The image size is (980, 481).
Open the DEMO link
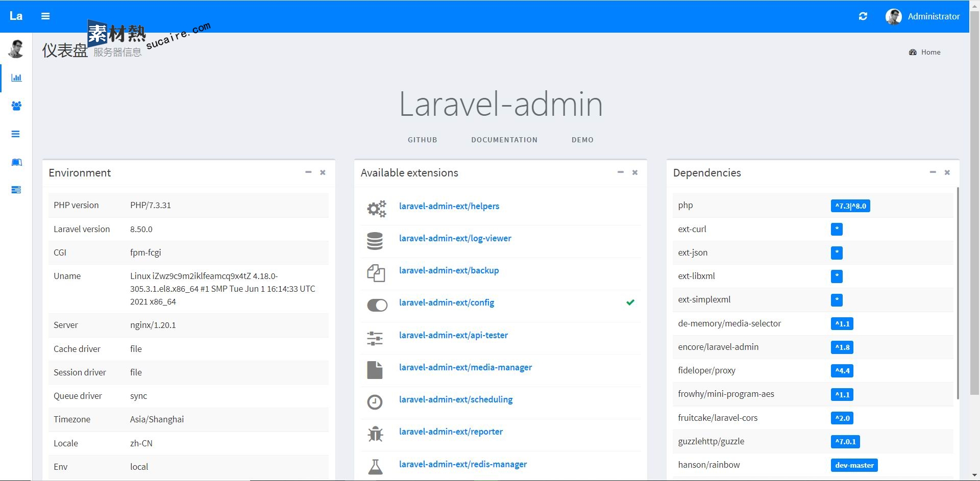tap(582, 140)
